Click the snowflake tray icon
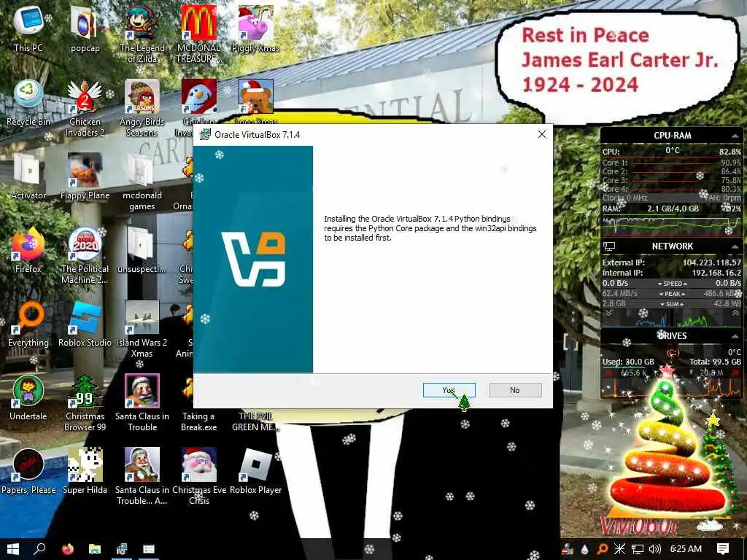 tap(619, 549)
